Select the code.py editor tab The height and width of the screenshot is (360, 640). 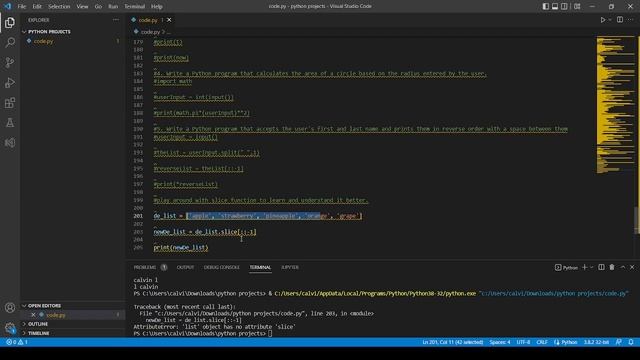pyautogui.click(x=148, y=20)
